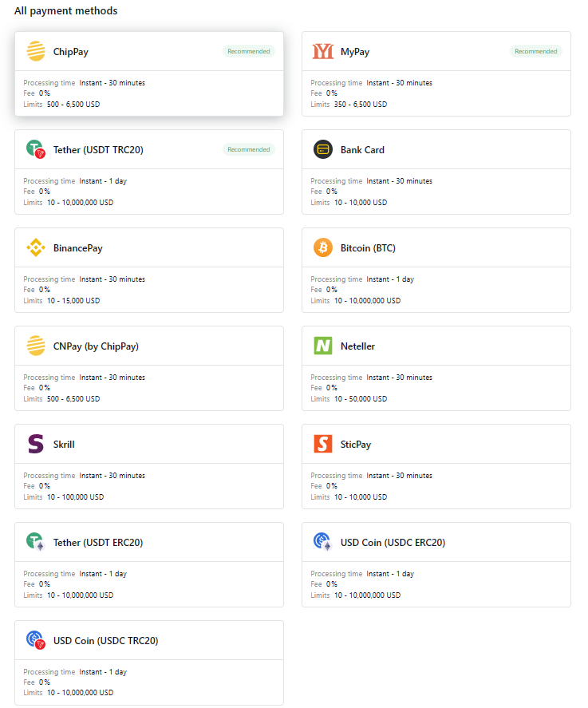588x708 pixels.
Task: Click the green Neteller N logo
Action: pos(322,346)
